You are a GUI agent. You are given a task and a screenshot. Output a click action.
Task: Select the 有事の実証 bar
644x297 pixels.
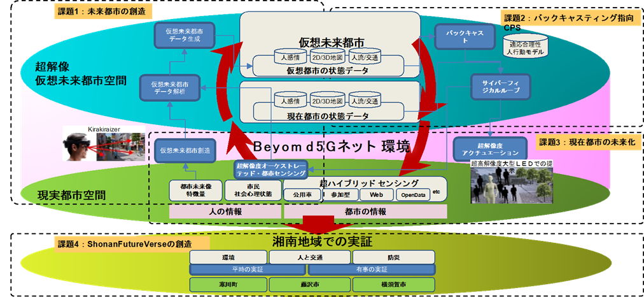point(372,270)
